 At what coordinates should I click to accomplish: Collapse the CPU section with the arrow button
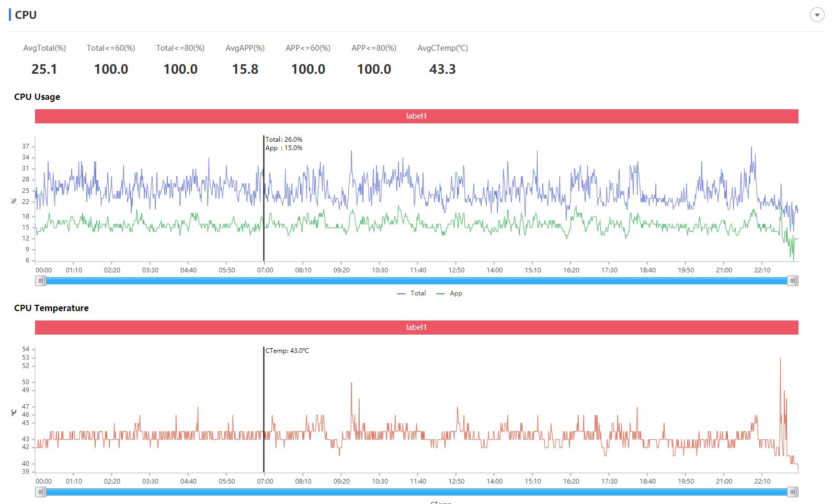click(x=817, y=15)
